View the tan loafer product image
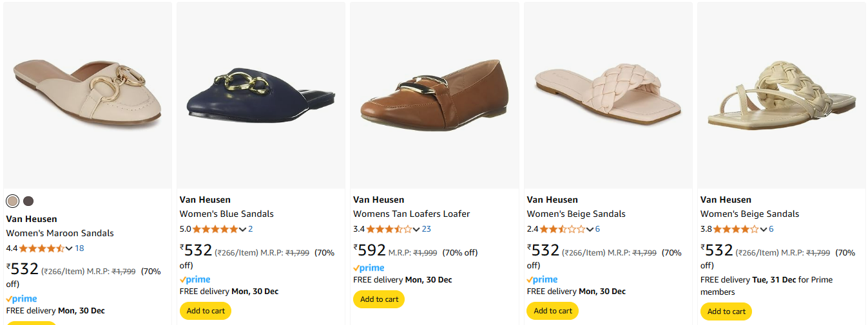Screen dimensions: 868x325 (x=434, y=95)
